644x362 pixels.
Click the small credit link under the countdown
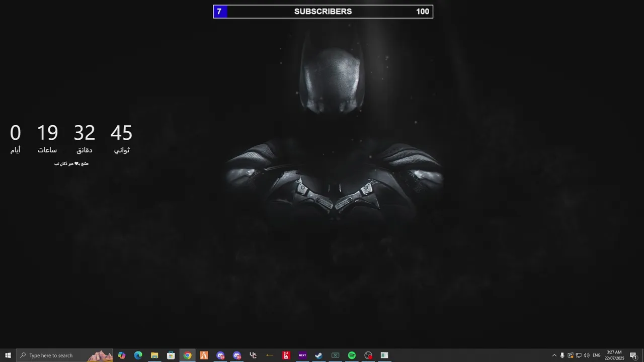coord(71,163)
